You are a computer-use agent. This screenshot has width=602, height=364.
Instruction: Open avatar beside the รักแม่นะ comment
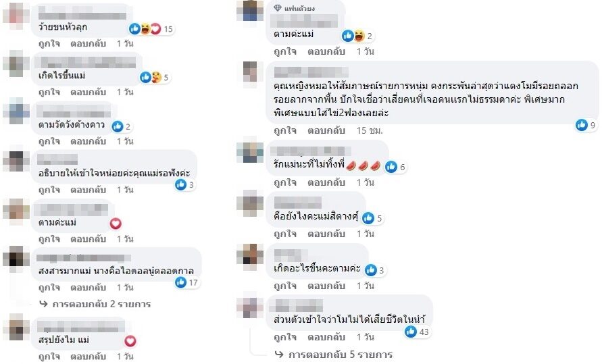[x=250, y=152]
